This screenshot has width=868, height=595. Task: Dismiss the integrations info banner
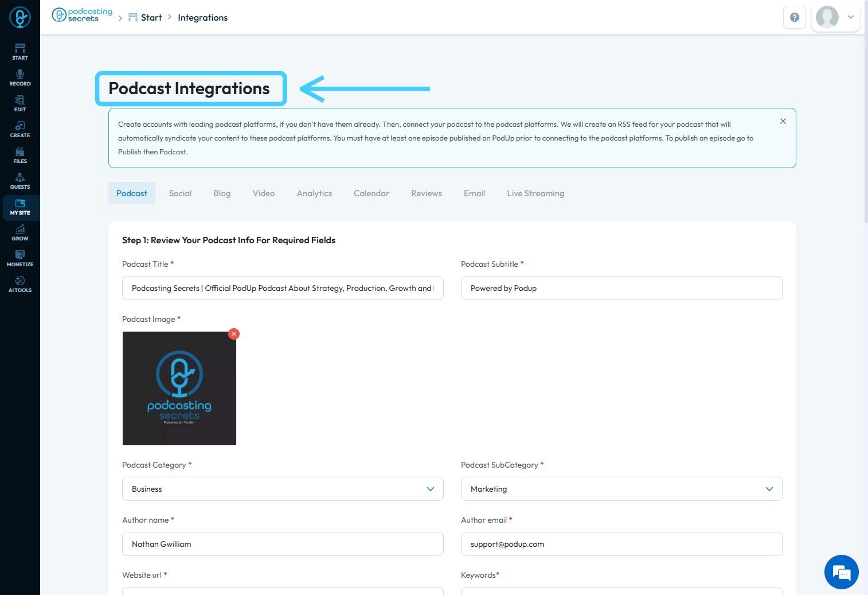pos(783,122)
